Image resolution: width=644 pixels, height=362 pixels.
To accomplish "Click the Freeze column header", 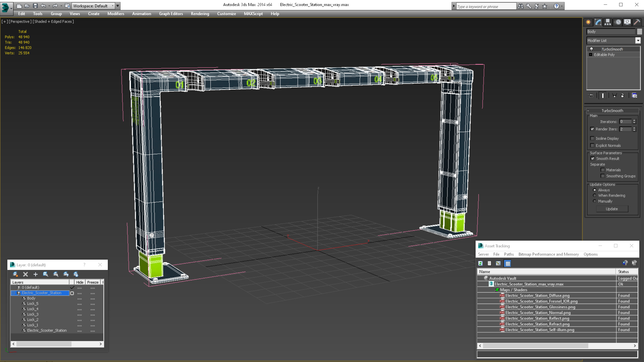I will click(93, 282).
